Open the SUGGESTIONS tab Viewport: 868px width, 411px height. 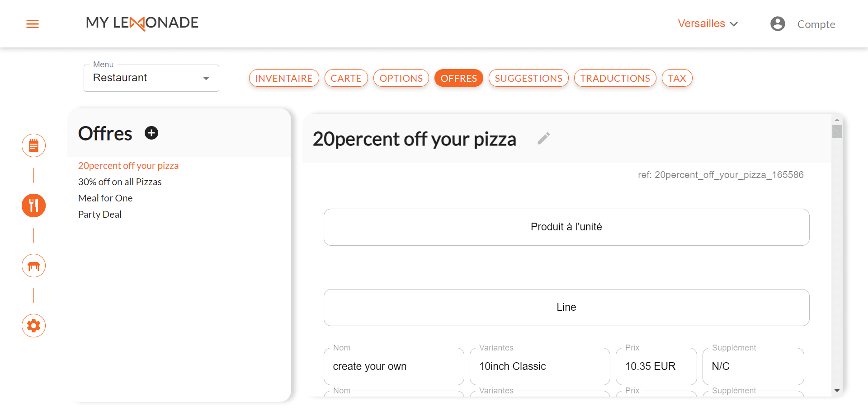coord(528,78)
